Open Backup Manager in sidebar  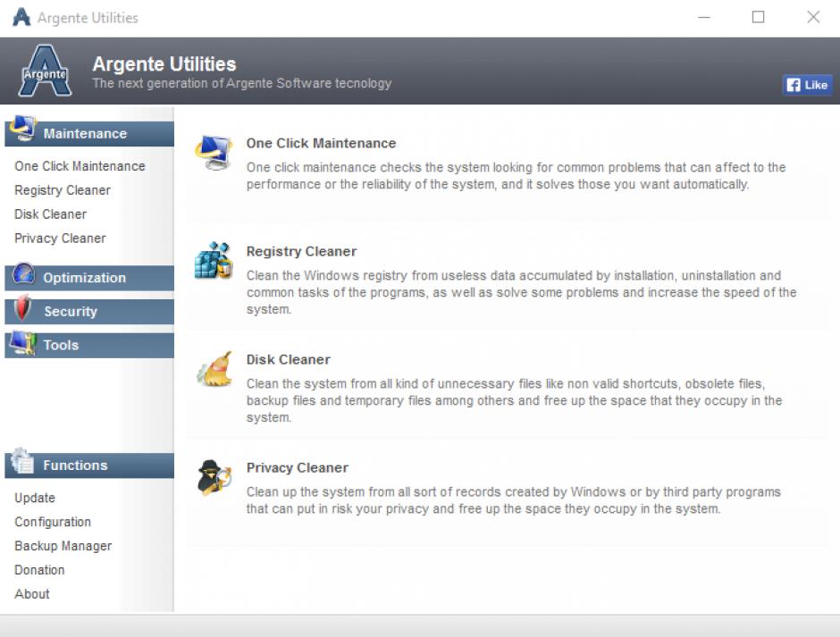tap(63, 546)
